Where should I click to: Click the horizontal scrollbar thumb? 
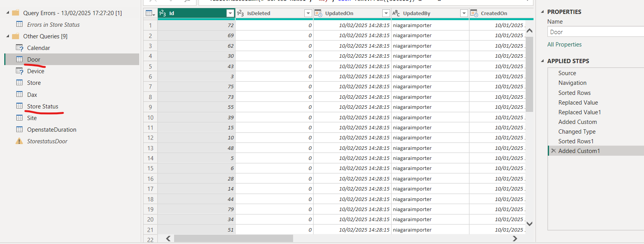click(233, 239)
